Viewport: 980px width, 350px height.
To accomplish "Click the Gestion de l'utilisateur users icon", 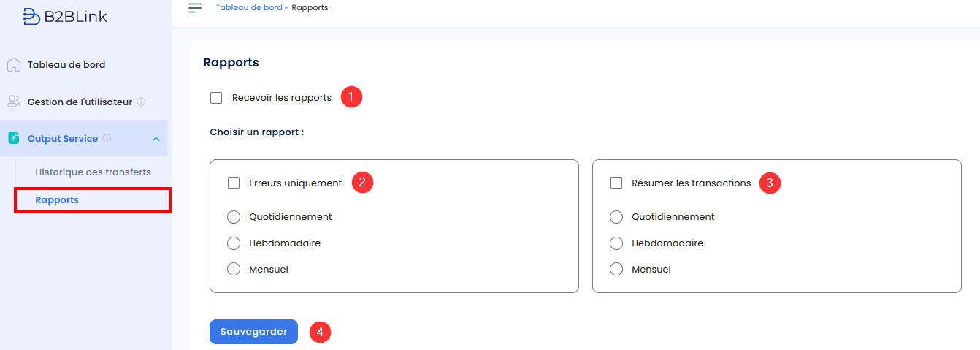I will coord(14,102).
